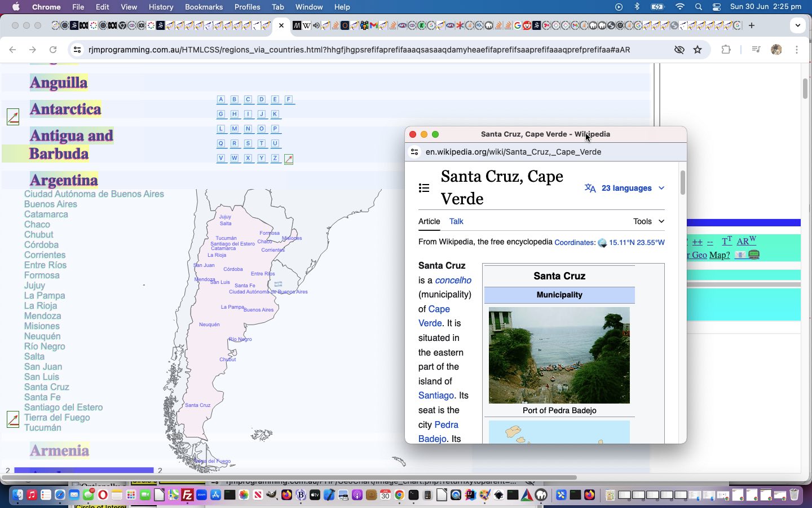
Task: Click globe icon beside coordinates
Action: click(602, 243)
